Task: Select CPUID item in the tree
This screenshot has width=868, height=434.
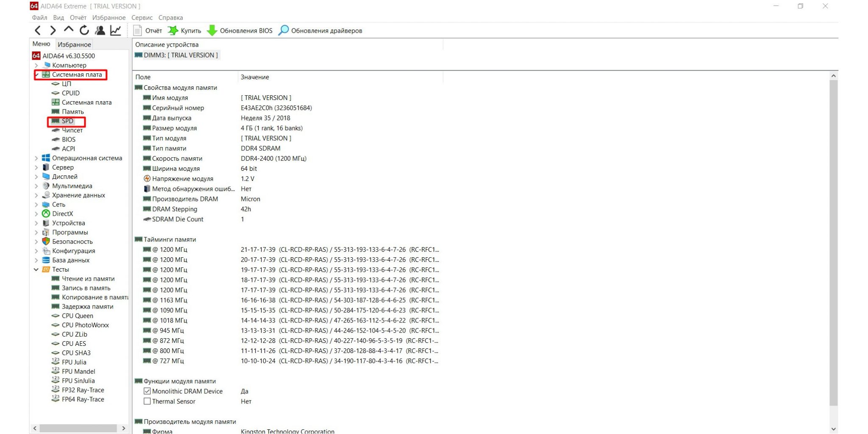Action: (70, 93)
